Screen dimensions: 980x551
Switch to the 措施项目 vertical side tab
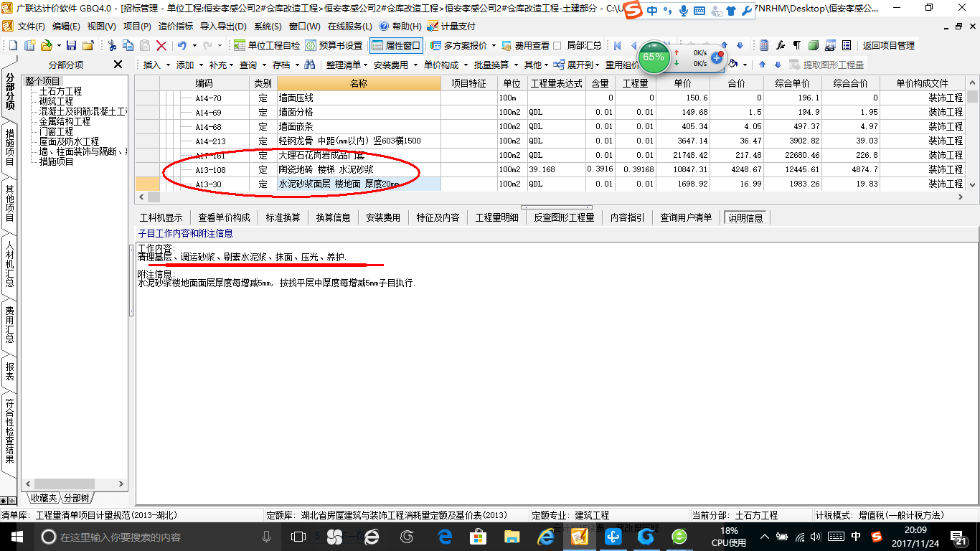(x=9, y=146)
